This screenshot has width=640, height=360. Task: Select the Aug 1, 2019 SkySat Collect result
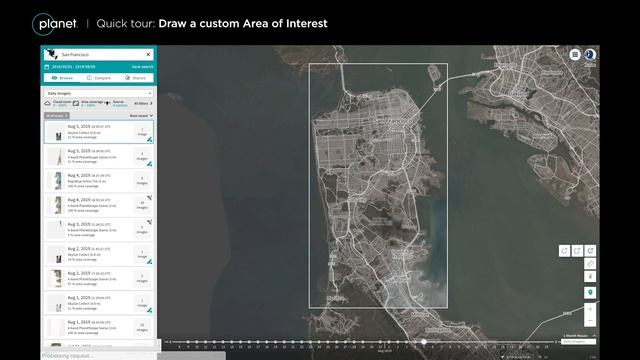(x=99, y=303)
